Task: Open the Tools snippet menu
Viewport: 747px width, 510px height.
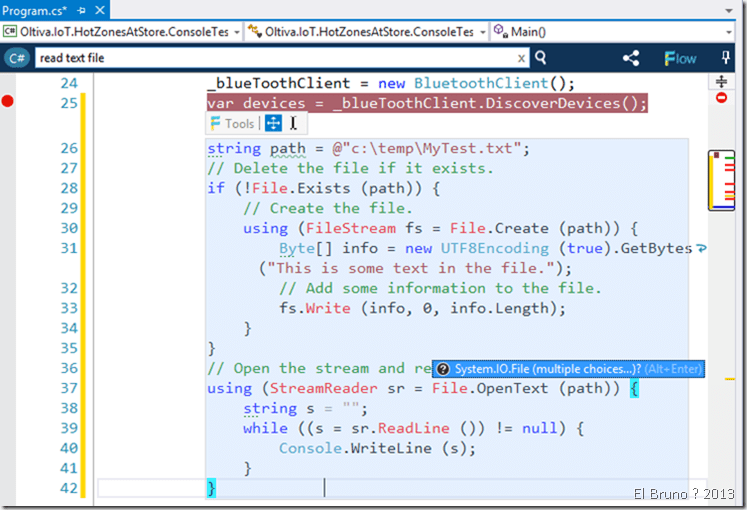Action: pos(232,123)
